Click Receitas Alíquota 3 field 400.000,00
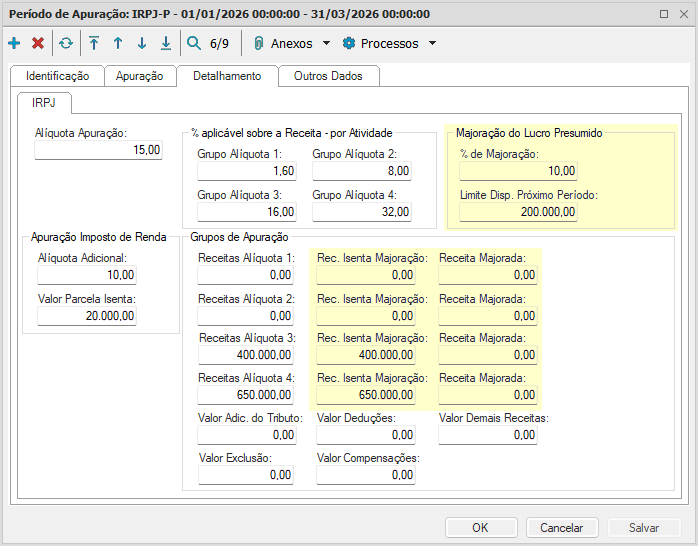Image resolution: width=698 pixels, height=546 pixels. tap(245, 355)
